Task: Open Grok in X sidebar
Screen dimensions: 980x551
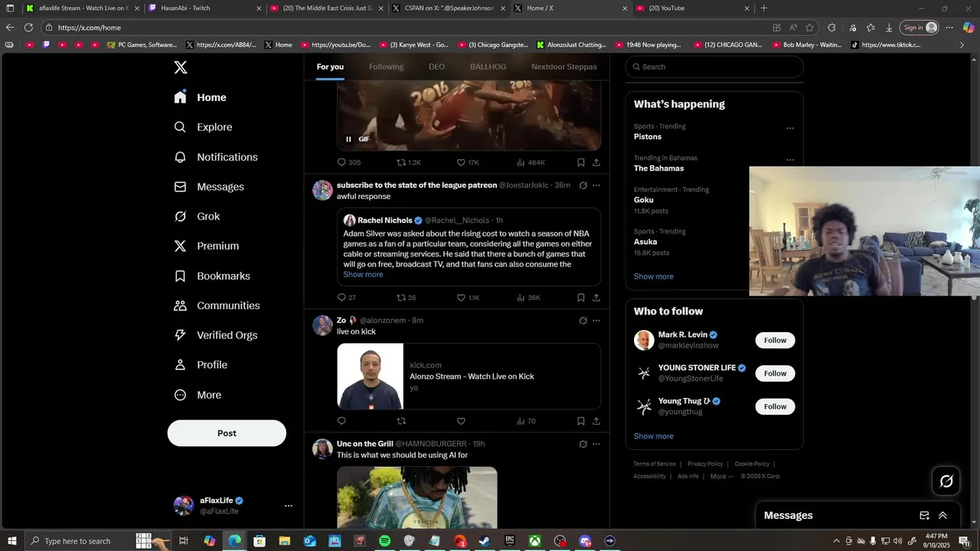Action: tap(198, 217)
